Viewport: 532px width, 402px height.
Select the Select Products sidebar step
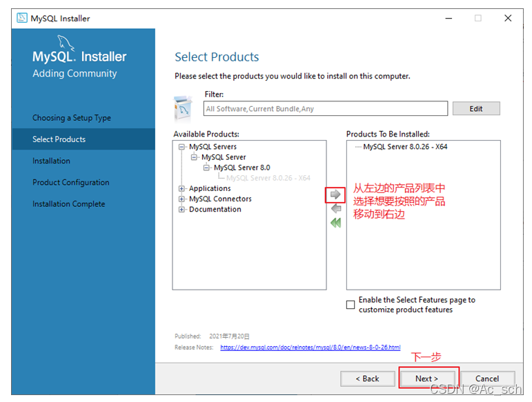pyautogui.click(x=83, y=139)
